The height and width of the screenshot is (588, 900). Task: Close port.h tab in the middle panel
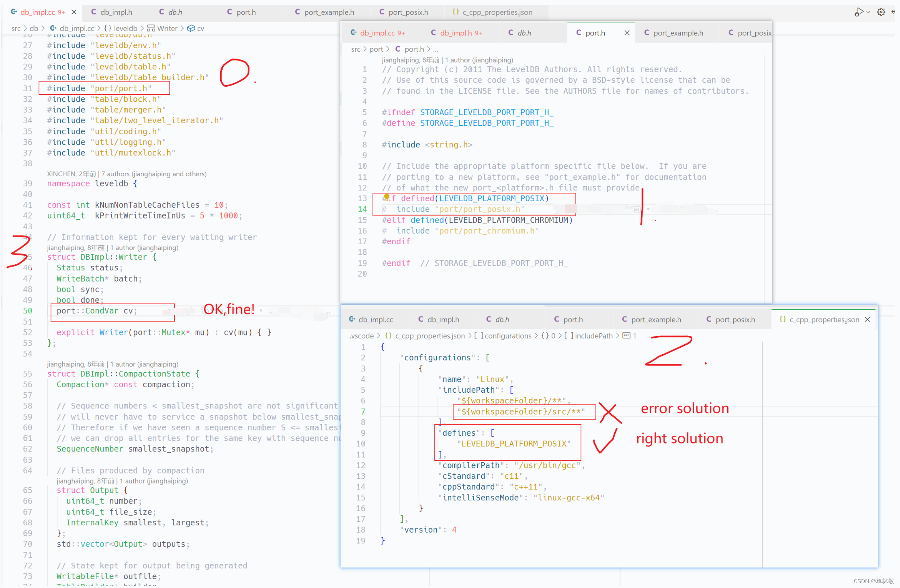coord(627,33)
